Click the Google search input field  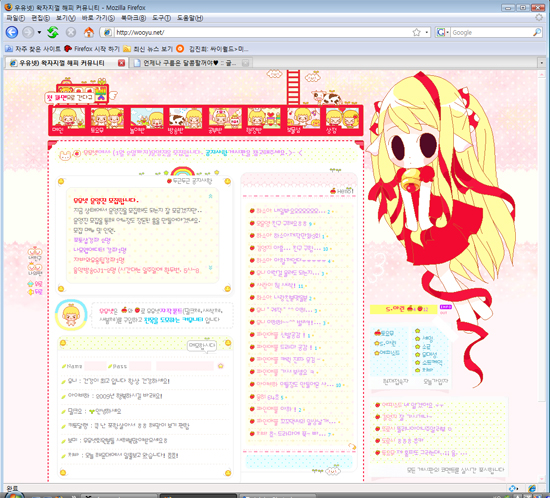coord(491,32)
